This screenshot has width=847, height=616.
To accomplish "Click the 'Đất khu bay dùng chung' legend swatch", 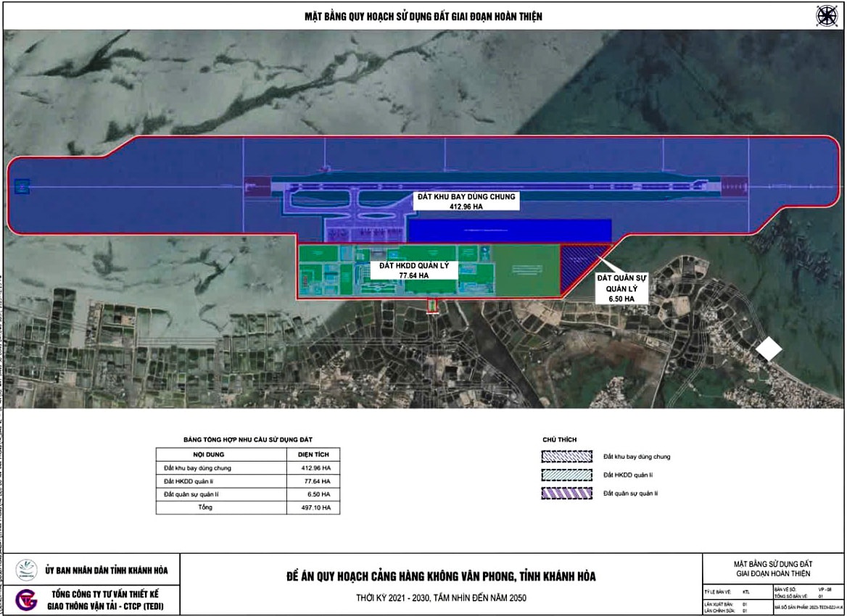I will [568, 457].
